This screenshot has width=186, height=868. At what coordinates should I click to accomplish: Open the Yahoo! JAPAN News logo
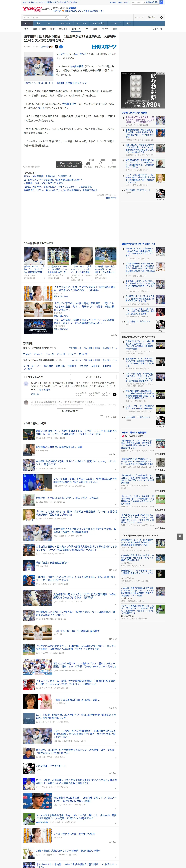(37, 9)
